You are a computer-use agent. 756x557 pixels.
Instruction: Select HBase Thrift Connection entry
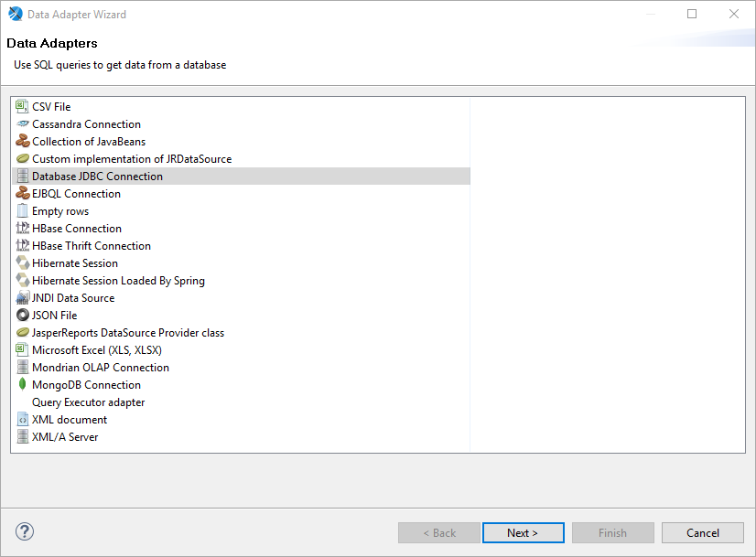pyautogui.click(x=92, y=246)
